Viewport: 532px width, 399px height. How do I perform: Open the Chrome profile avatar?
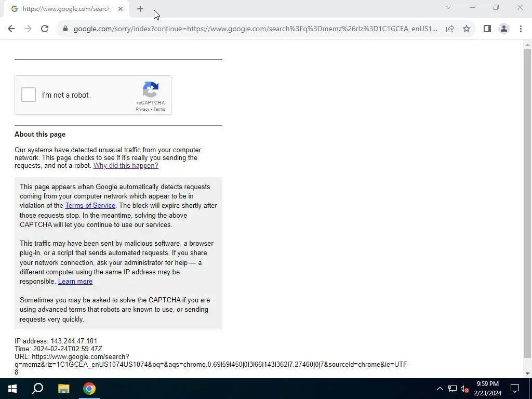[x=504, y=29]
